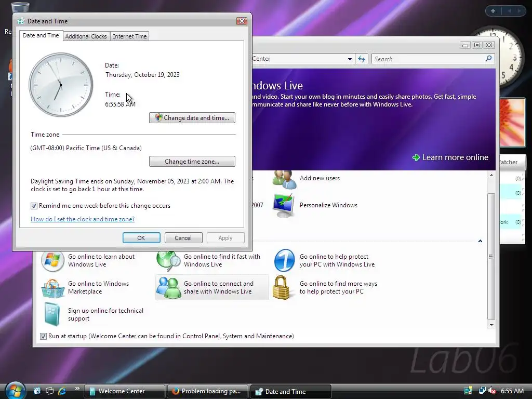Click the Learn more online link
The image size is (532, 399).
click(455, 157)
